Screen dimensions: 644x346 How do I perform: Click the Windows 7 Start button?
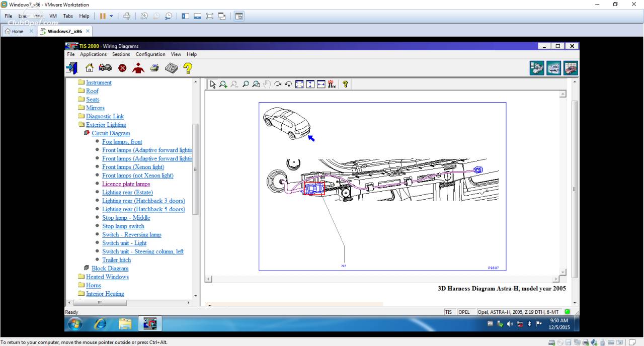(x=74, y=324)
